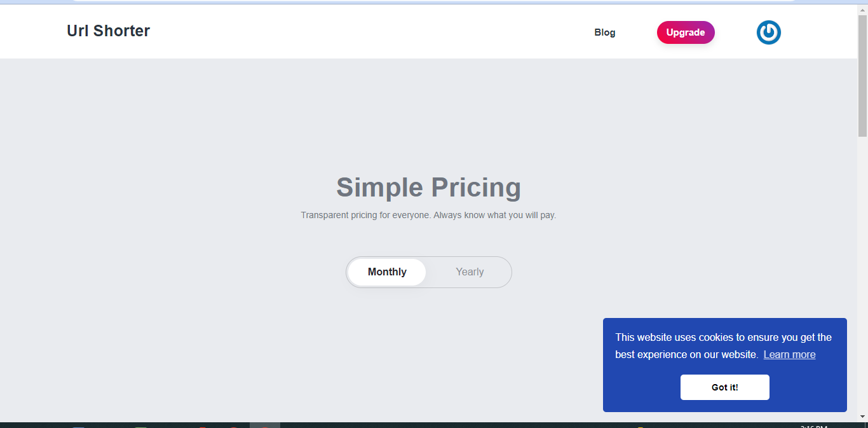Click the Url Shorter site logo
868x428 pixels.
coord(108,31)
